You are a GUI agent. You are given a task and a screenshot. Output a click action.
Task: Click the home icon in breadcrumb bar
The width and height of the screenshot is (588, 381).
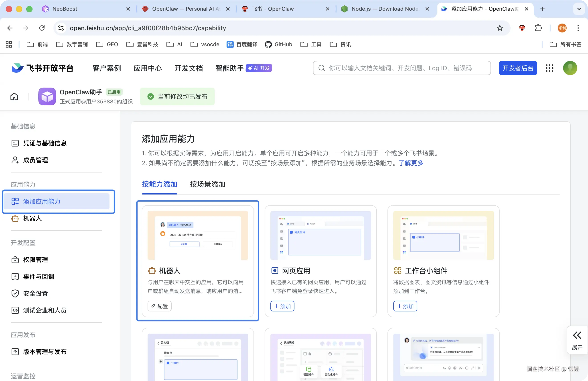click(x=14, y=96)
